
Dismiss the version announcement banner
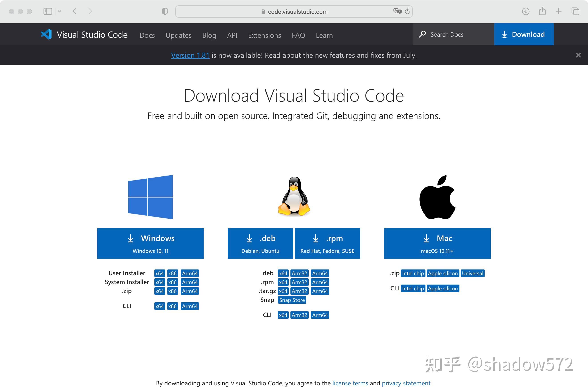578,55
